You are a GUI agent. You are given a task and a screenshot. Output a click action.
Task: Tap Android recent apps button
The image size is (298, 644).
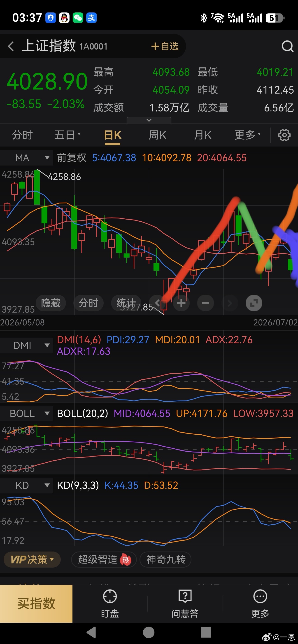pyautogui.click(x=206, y=632)
